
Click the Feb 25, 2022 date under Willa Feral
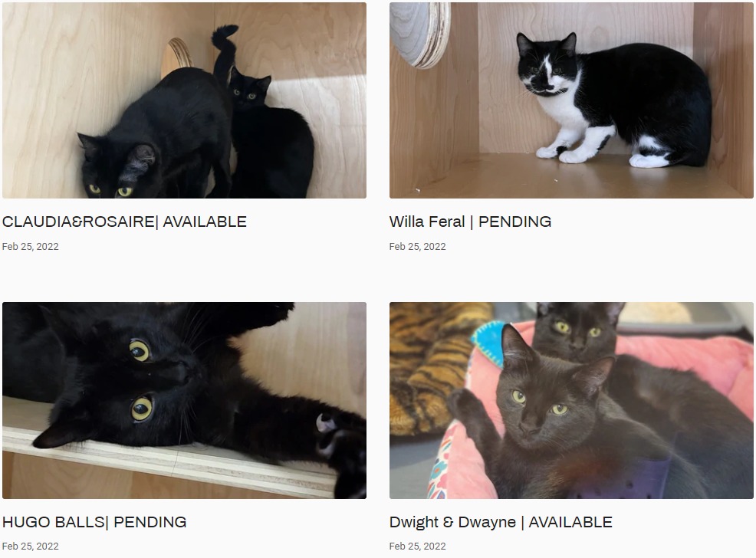pos(418,246)
